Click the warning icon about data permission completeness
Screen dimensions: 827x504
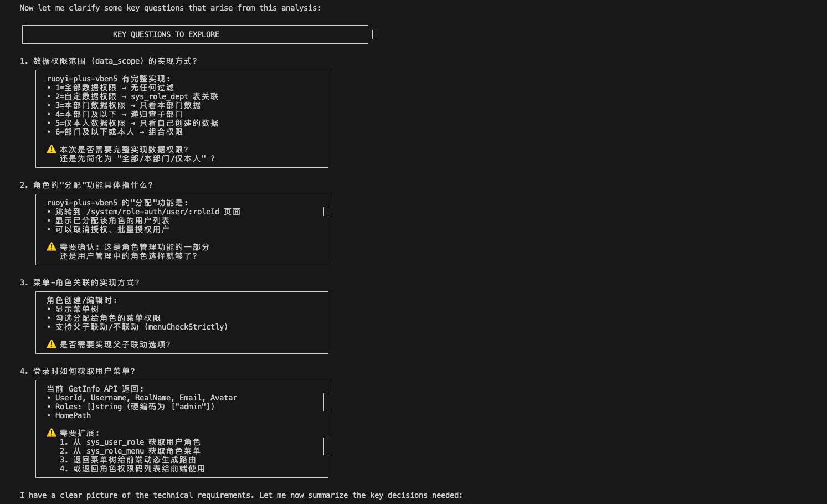pos(51,149)
